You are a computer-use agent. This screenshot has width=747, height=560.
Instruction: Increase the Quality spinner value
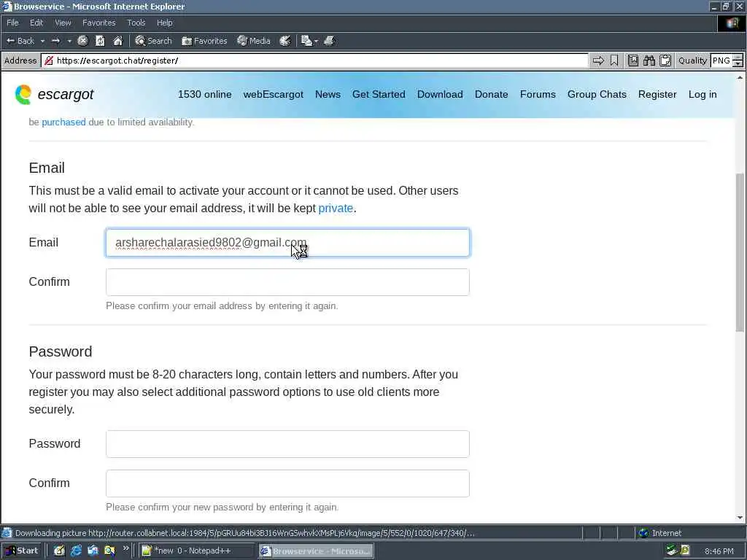(738, 58)
